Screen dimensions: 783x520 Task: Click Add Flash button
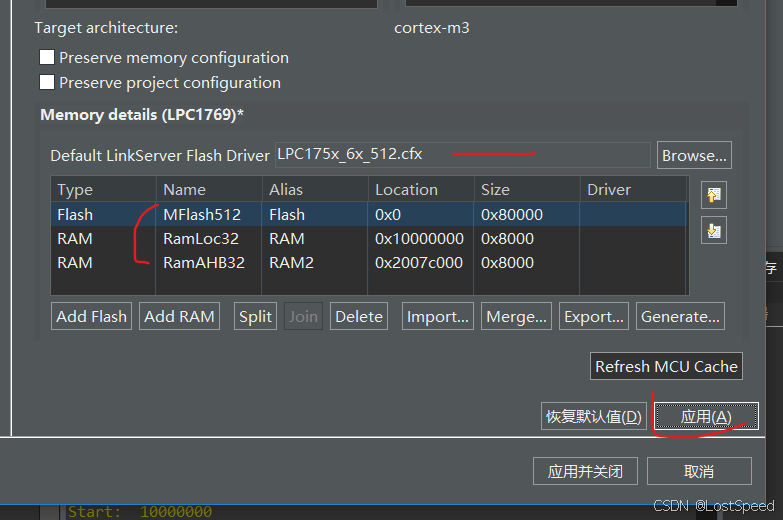[x=91, y=316]
